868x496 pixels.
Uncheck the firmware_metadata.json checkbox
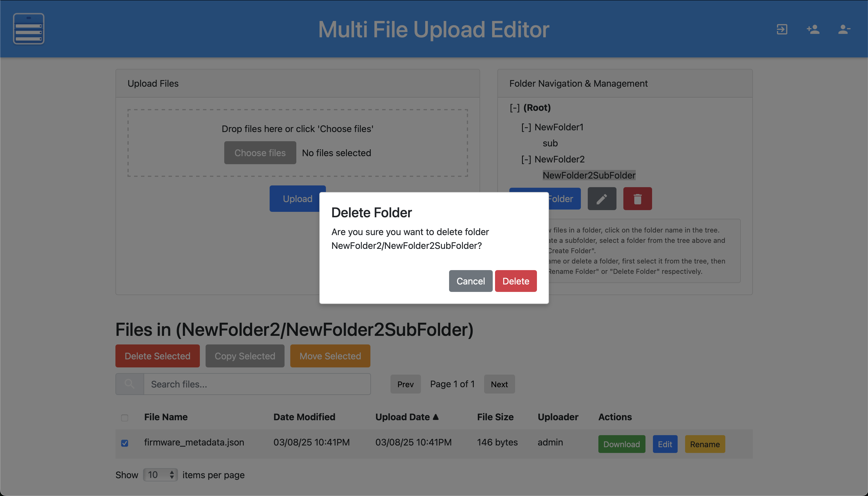(125, 443)
